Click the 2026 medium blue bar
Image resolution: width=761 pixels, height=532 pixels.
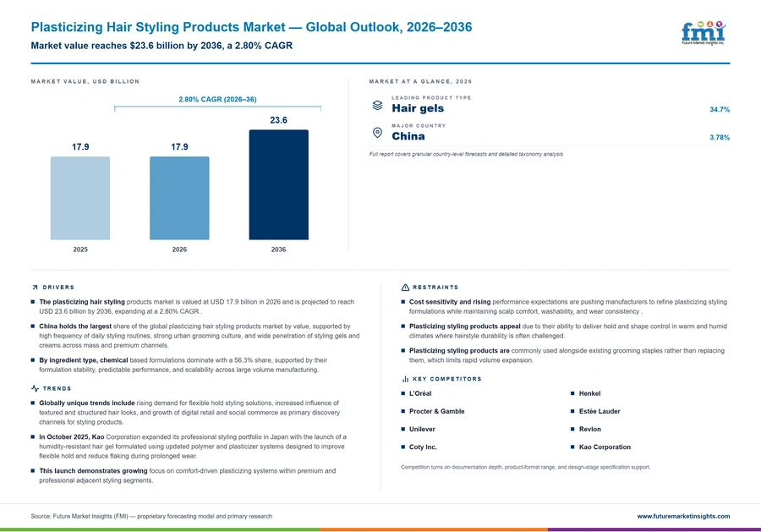(x=179, y=198)
